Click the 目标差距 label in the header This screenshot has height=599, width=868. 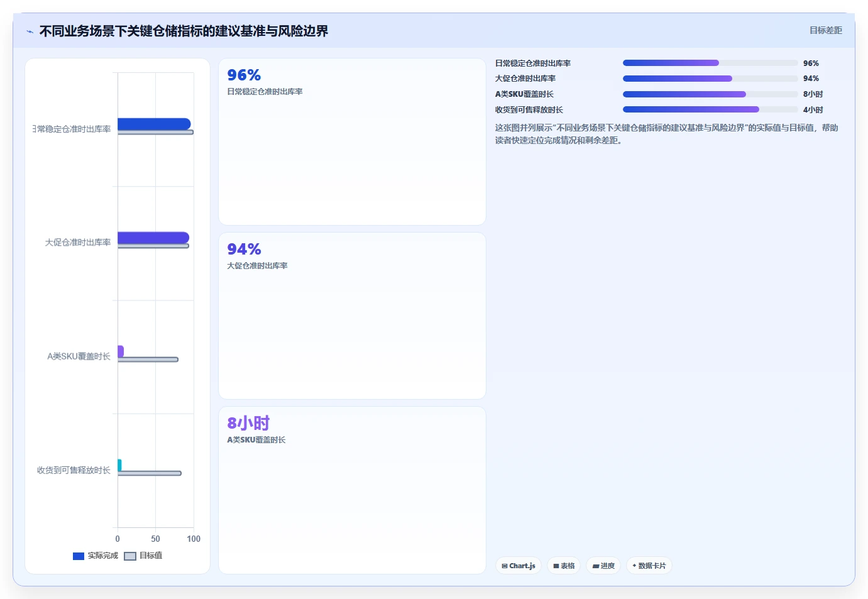coord(825,30)
